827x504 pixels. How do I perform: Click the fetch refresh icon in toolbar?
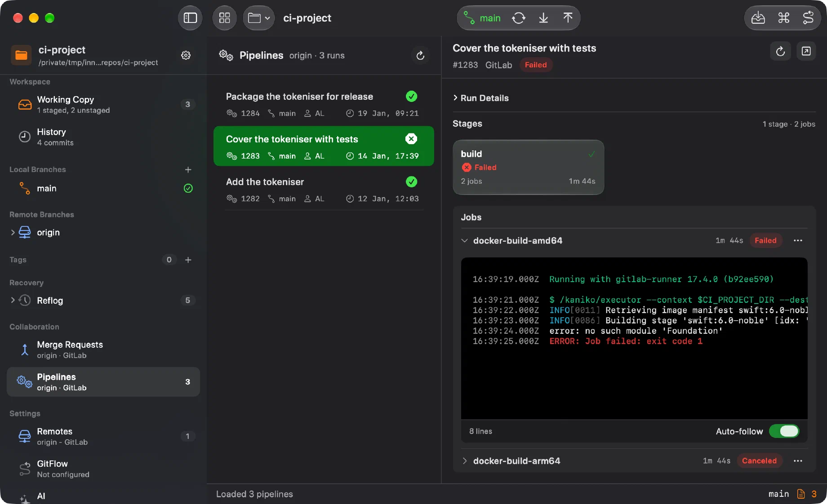519,18
